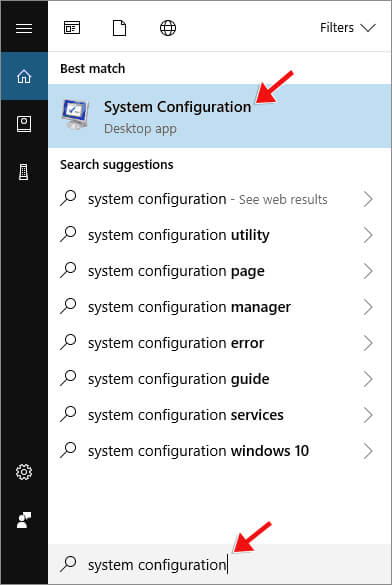Click the System Configuration app icon
392x585 pixels.
[x=76, y=115]
